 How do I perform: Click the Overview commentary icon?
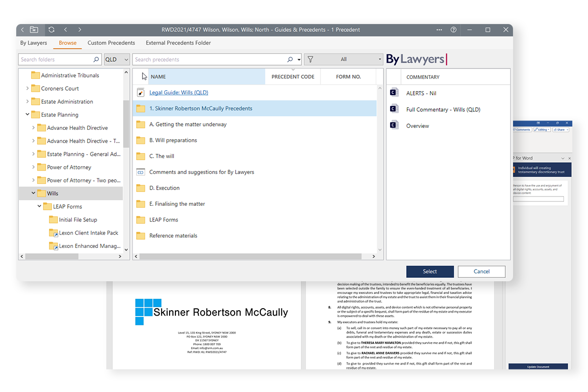coord(393,125)
